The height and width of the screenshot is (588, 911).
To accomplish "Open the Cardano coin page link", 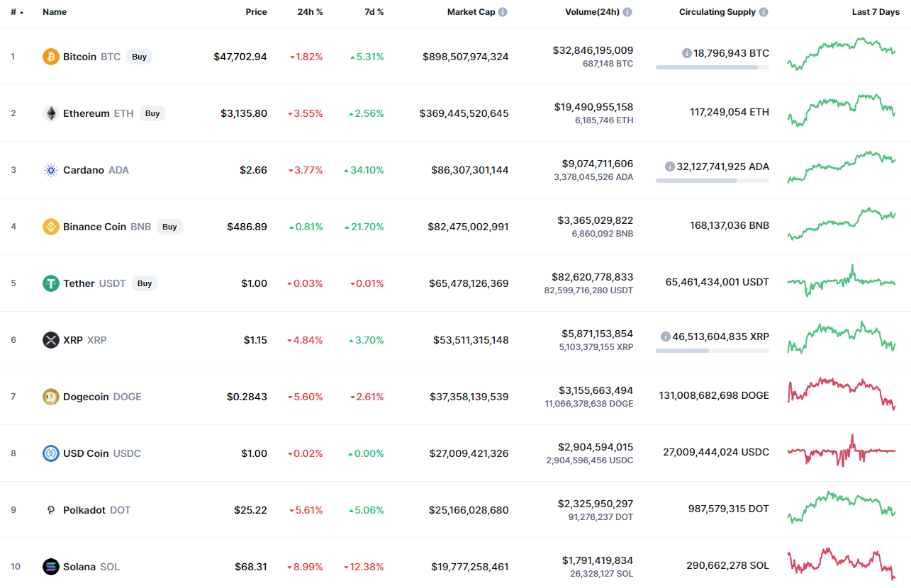I will (84, 170).
